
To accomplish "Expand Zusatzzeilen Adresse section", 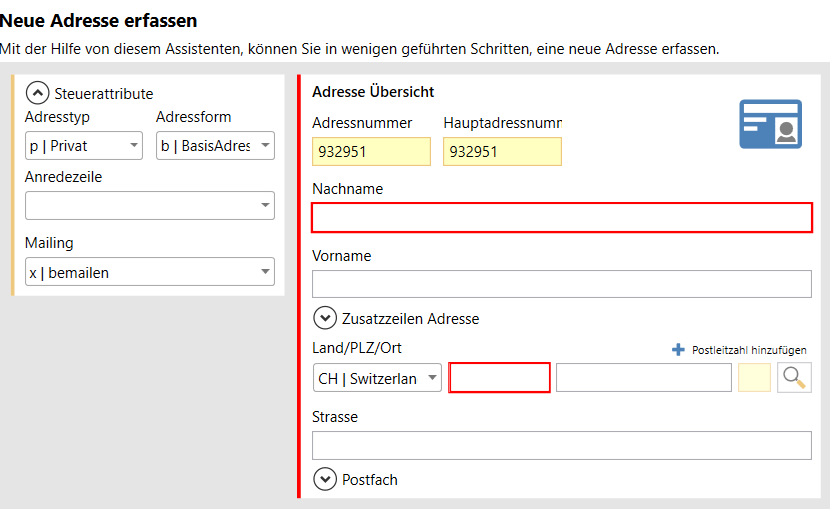I will pos(325,318).
